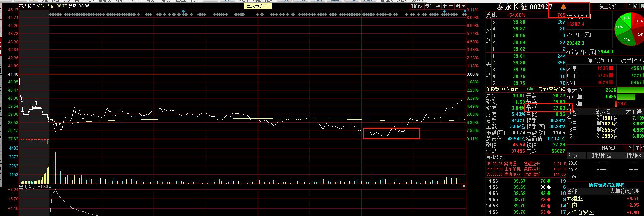Click the 中单 inflow value 5735

(x=603, y=75)
